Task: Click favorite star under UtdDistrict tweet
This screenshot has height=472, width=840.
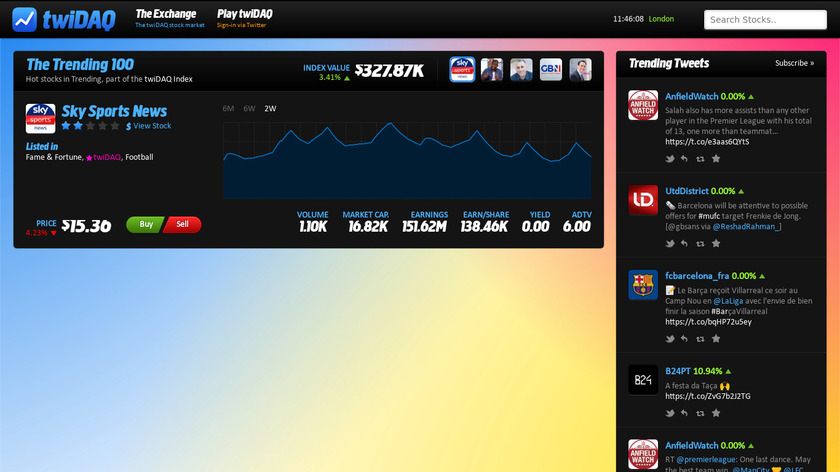Action: coord(716,243)
